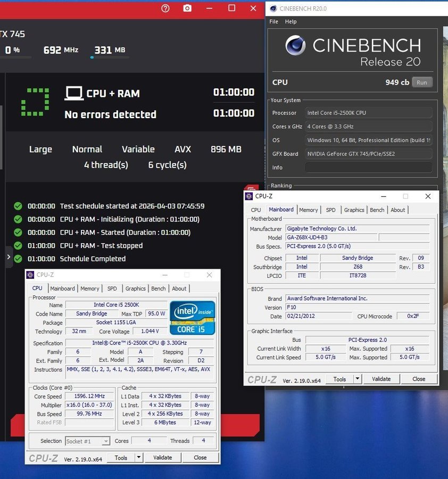Switch to SPD tab in CPU tab window
The image size is (448, 479).
pyautogui.click(x=112, y=288)
